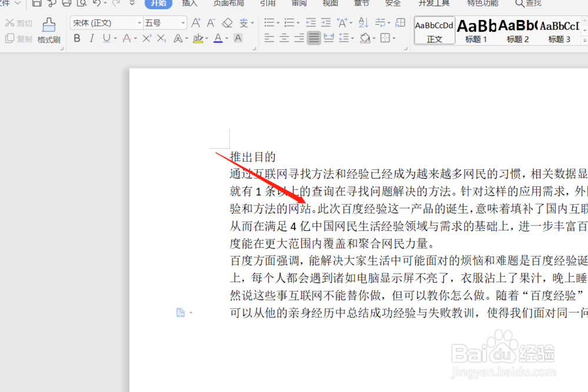This screenshot has height=392, width=588.
Task: Toggle Italic formatting
Action: [92, 38]
